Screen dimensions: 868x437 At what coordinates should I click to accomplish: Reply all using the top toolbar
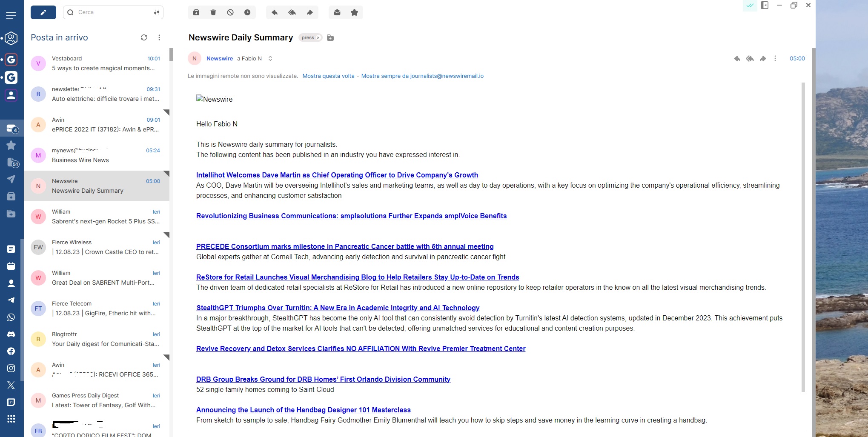tap(292, 12)
